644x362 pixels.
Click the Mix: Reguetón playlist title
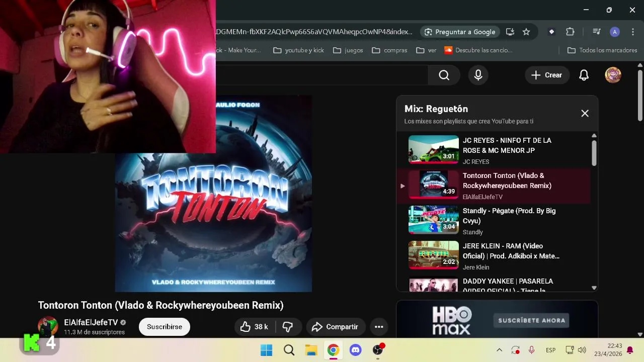point(436,109)
